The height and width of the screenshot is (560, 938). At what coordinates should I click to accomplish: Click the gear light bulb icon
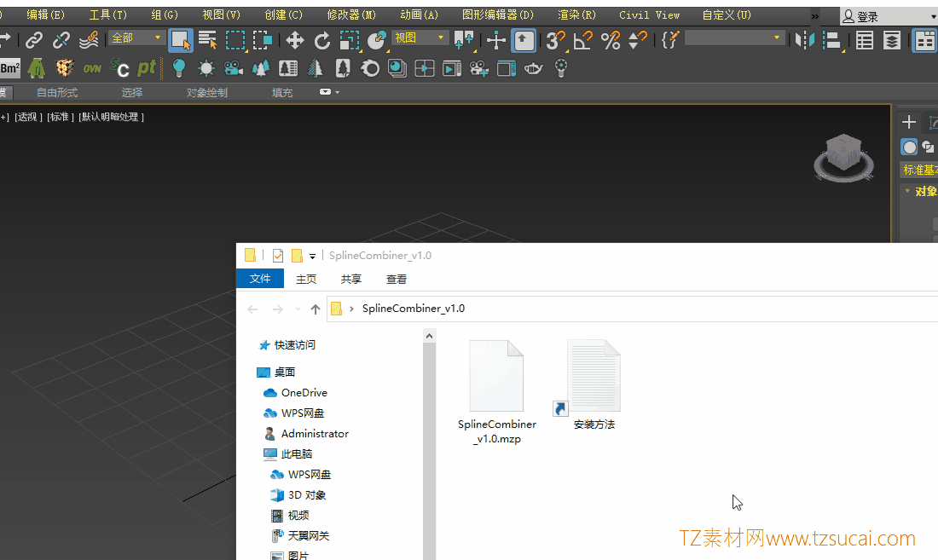[x=560, y=68]
